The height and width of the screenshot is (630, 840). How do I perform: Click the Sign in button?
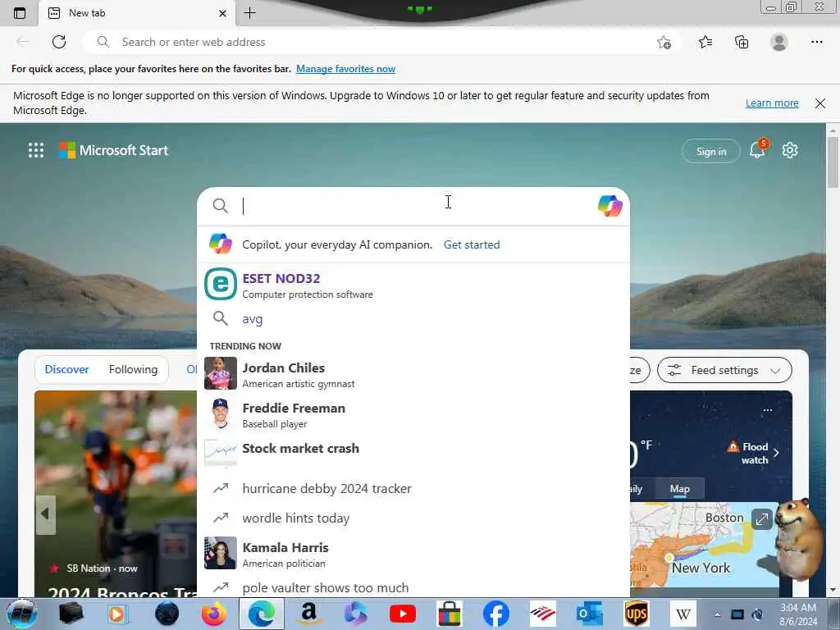[711, 152]
